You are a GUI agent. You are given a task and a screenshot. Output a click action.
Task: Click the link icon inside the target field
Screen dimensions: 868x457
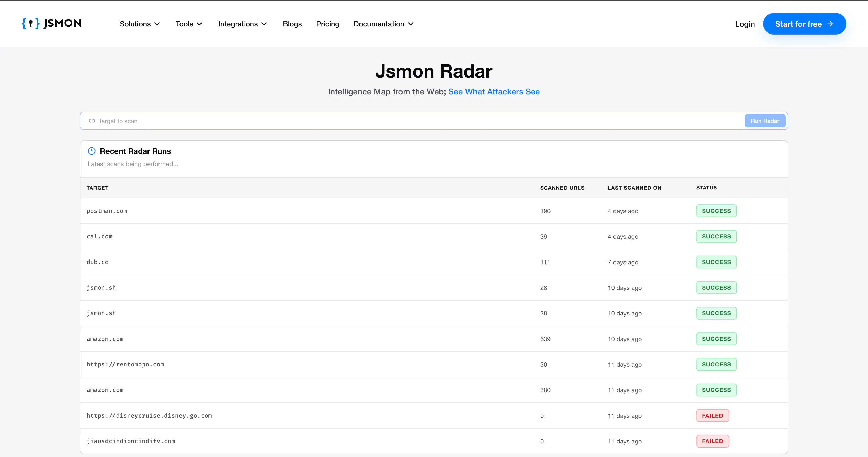tap(92, 121)
